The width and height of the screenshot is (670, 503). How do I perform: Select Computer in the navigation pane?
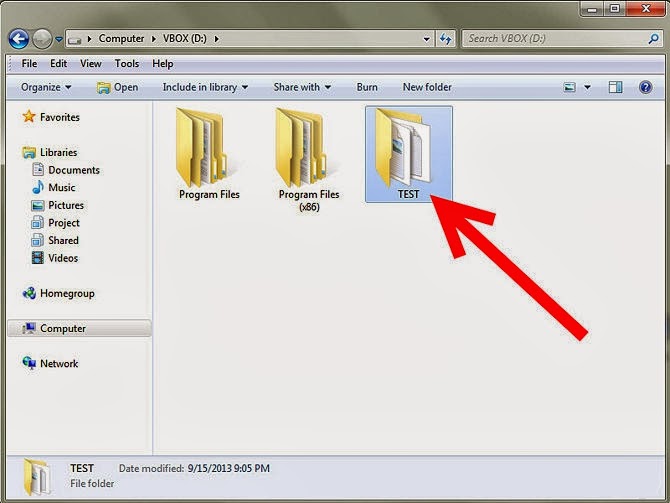point(79,329)
